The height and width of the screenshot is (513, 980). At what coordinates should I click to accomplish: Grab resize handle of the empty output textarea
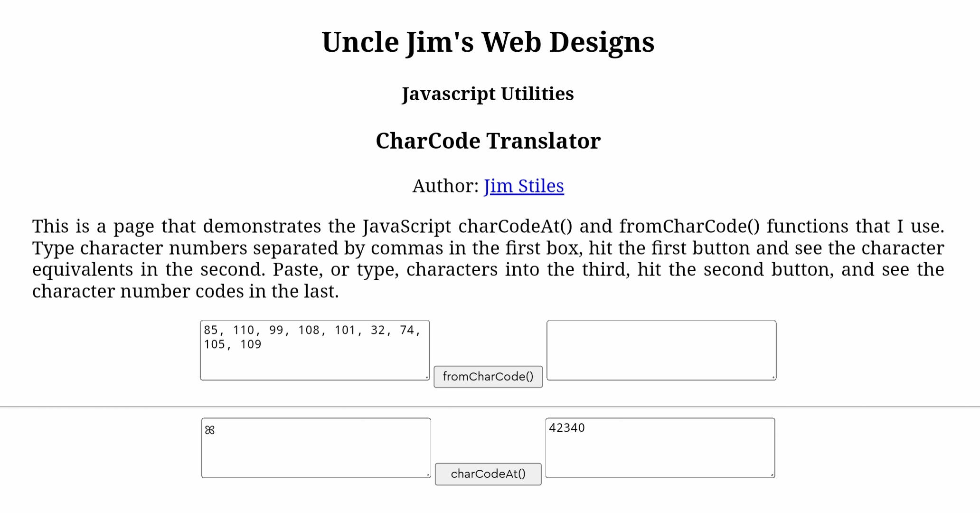[773, 377]
